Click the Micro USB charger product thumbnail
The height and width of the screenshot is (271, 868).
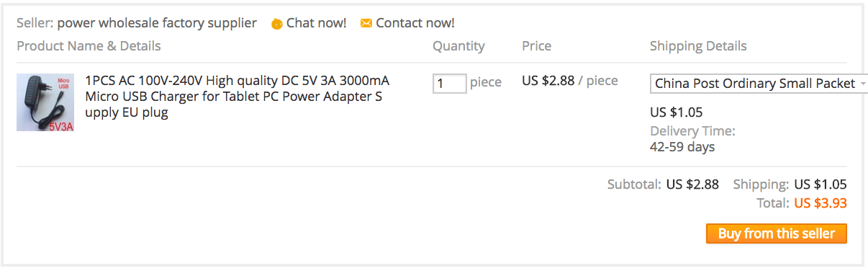(x=45, y=102)
